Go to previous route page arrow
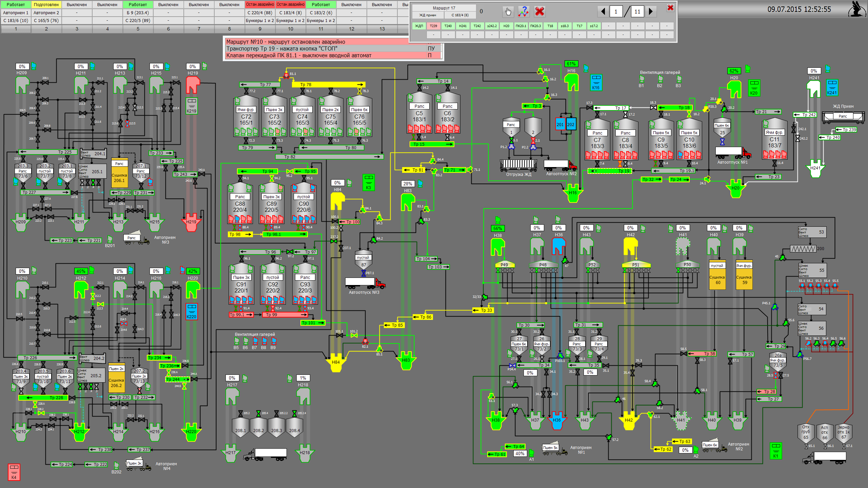 tap(603, 12)
